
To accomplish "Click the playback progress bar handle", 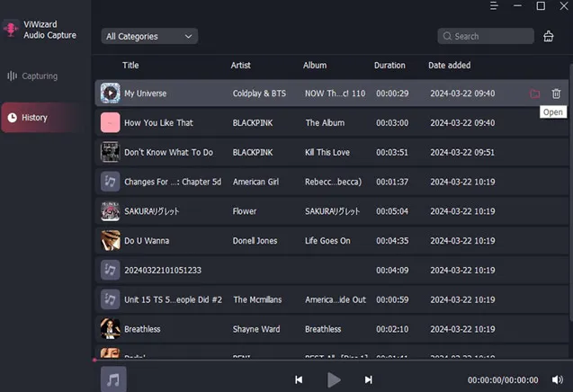I will point(94,361).
